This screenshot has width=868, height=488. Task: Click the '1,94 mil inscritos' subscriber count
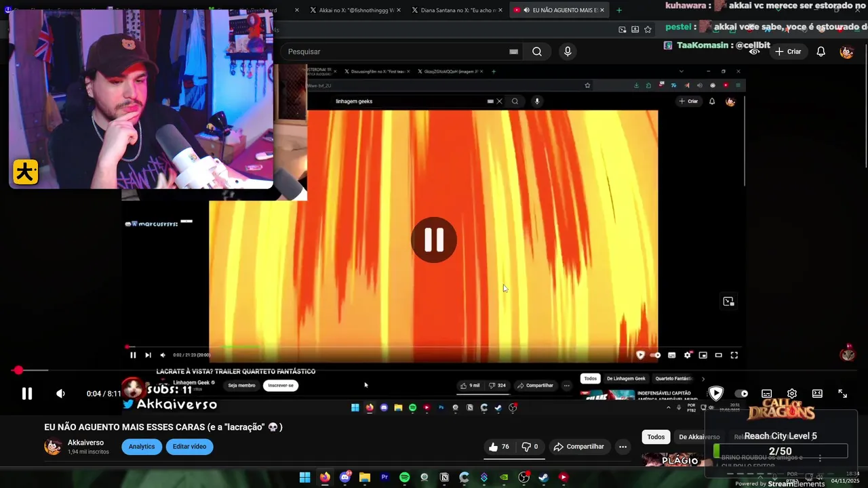coord(88,452)
